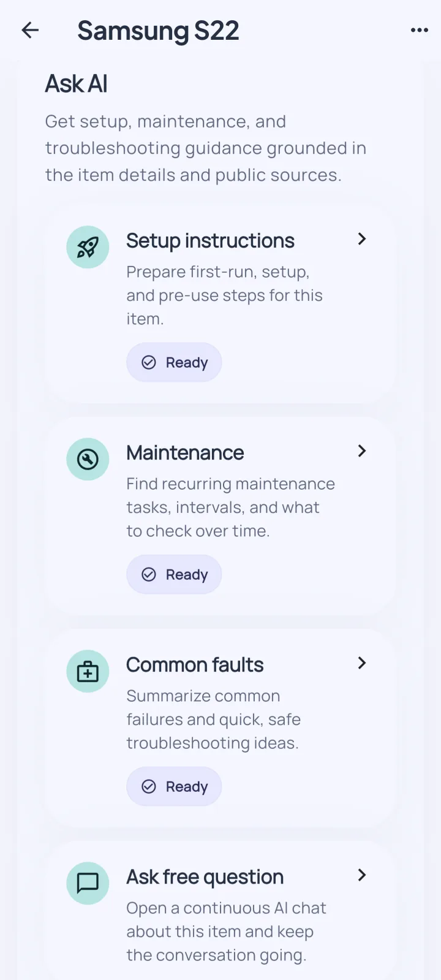
Task: Open the first-aid kit Common faults icon
Action: click(88, 670)
